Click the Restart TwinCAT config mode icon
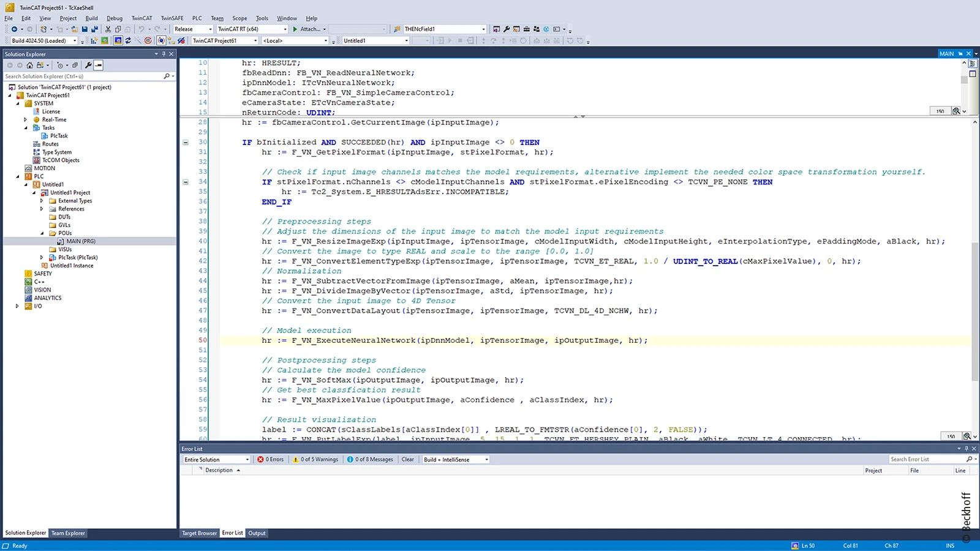The height and width of the screenshot is (551, 980). (118, 41)
